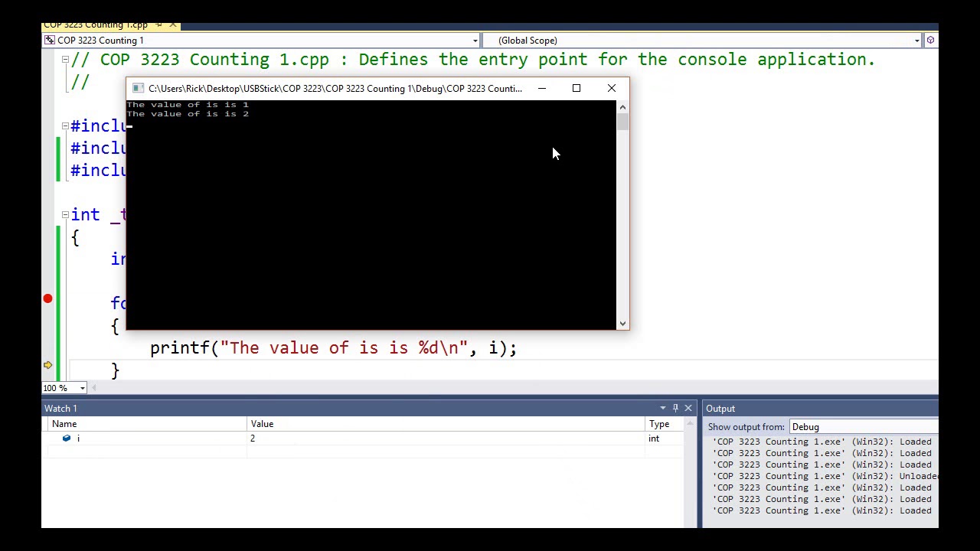Click scroll-down arrow of console window scrollbar

coord(622,324)
